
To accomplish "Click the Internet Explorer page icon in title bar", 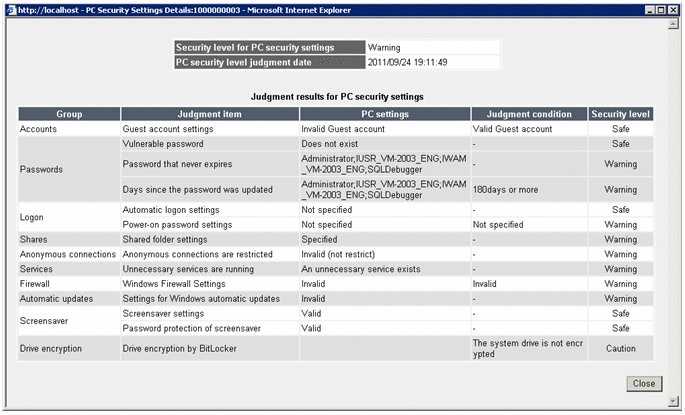I will click(x=11, y=10).
